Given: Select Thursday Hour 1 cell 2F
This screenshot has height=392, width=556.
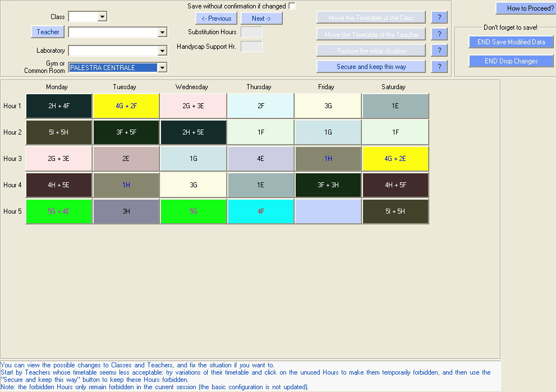Looking at the screenshot, I should pos(261,105).
